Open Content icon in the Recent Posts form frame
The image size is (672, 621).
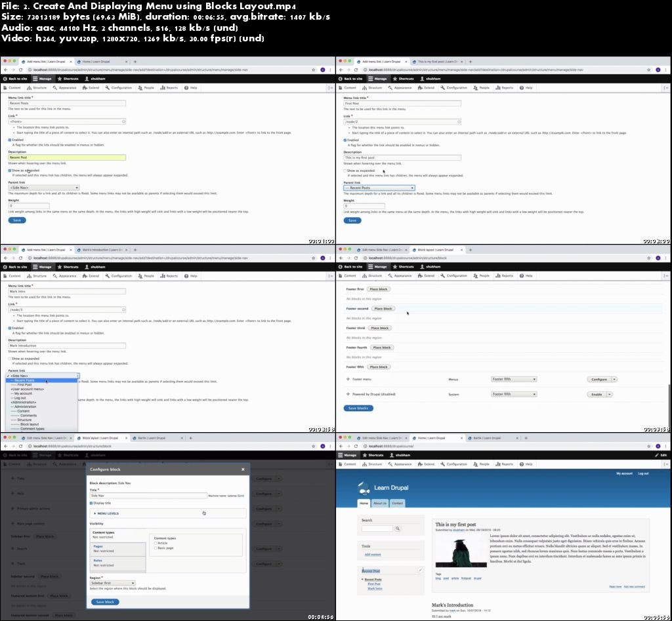point(5,88)
